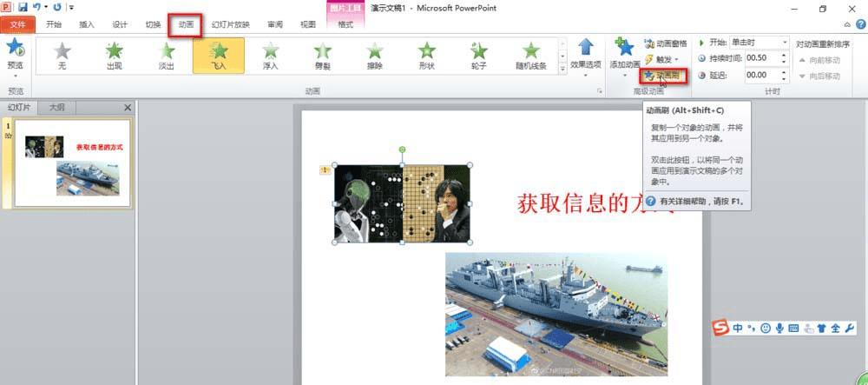Redo the last action

[x=57, y=8]
